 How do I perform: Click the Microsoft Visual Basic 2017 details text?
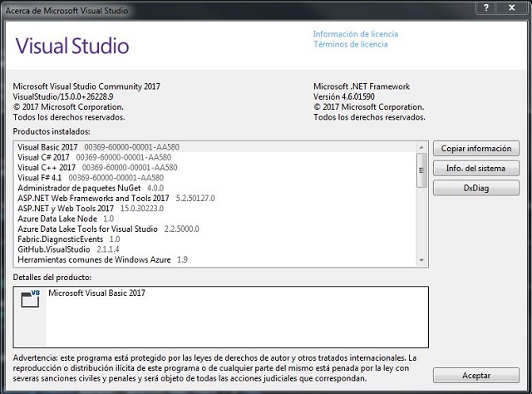(96, 293)
